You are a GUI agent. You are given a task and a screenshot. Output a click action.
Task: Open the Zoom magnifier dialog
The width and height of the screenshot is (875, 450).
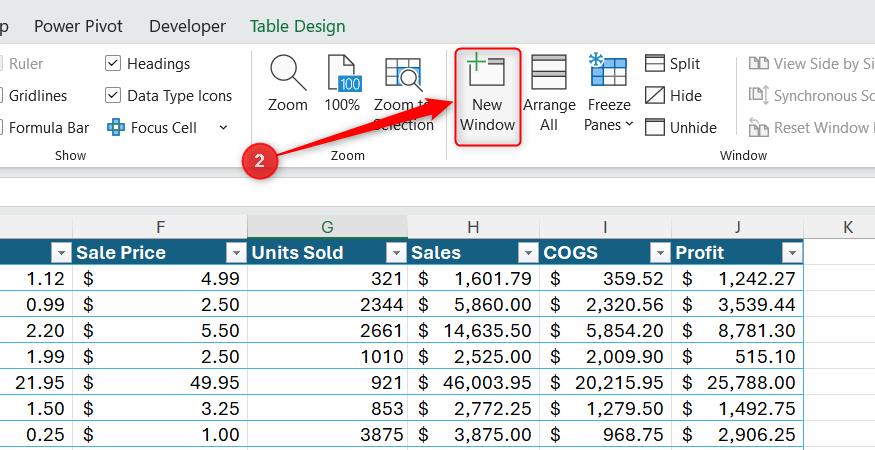click(x=287, y=84)
